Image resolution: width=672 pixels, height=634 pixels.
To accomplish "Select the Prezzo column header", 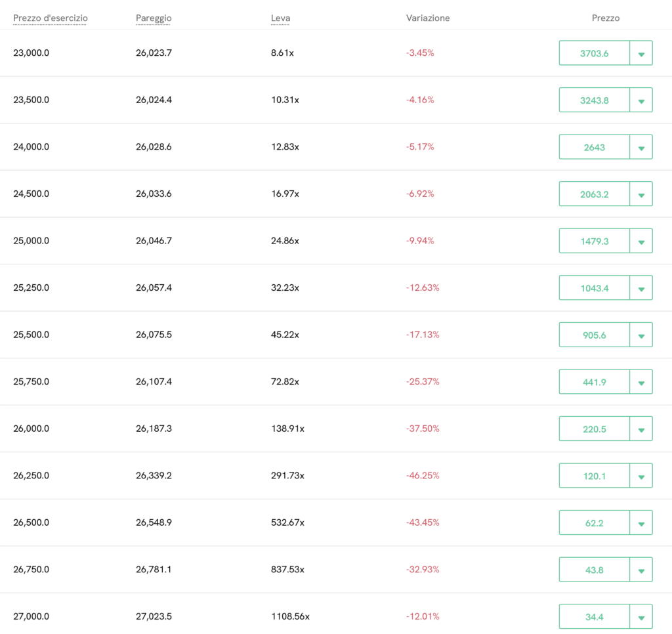I will point(606,18).
